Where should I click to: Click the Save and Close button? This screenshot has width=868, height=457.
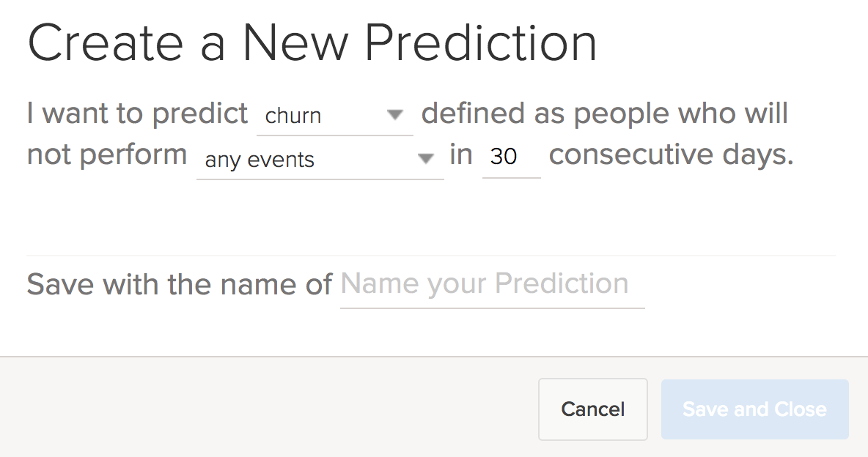pos(754,409)
